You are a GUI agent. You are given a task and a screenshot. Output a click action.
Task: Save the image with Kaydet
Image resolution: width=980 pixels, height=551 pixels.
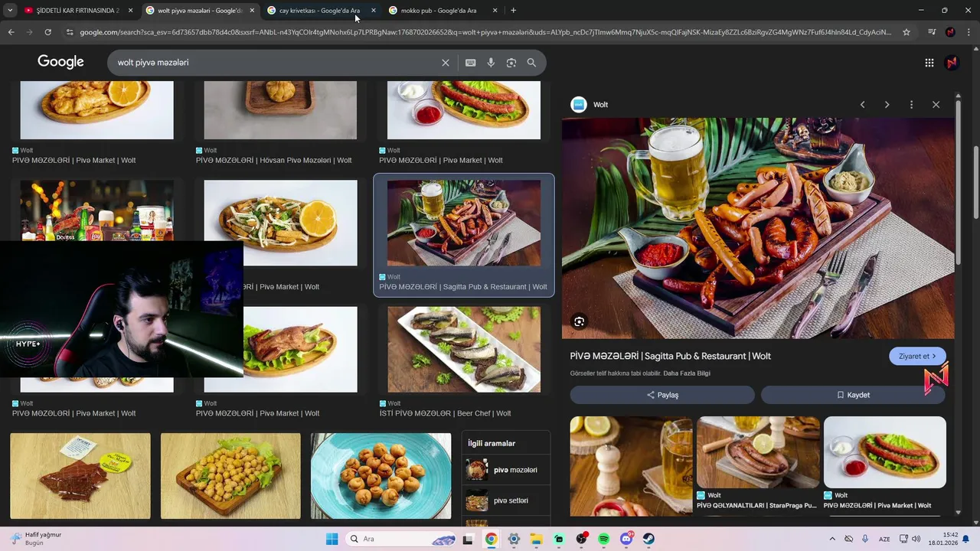tap(853, 395)
